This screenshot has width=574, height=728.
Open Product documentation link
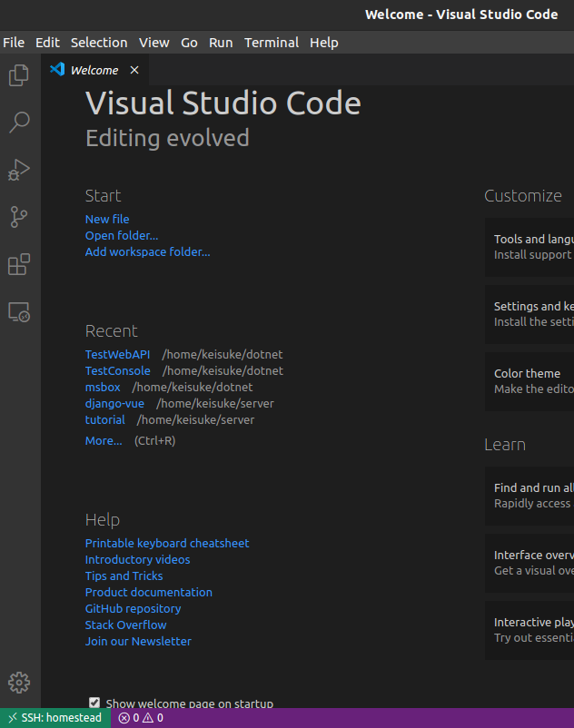(x=149, y=592)
